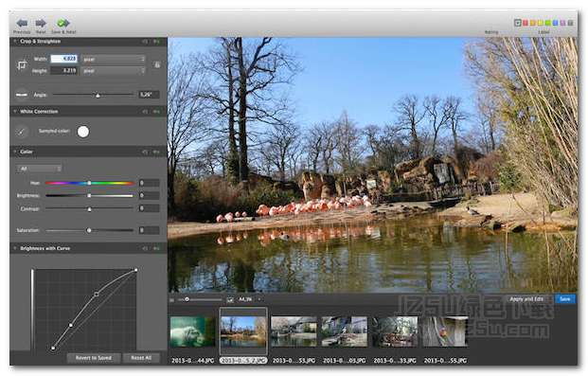The width and height of the screenshot is (588, 376).
Task: Click the Reset All button
Action: (141, 358)
